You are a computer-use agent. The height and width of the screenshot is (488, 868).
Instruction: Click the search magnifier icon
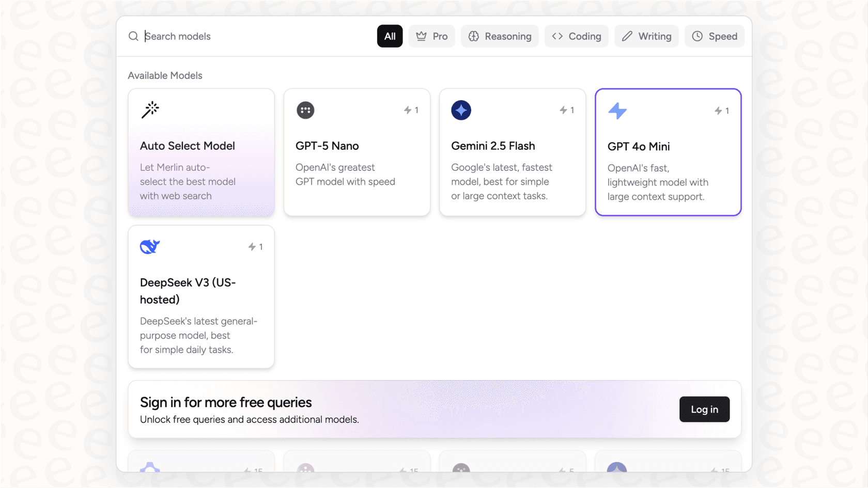(133, 36)
